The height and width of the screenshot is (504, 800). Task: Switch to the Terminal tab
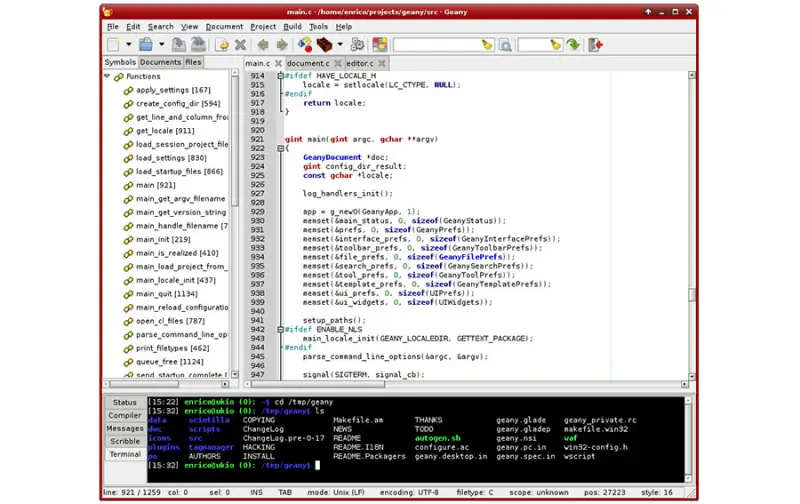(x=124, y=454)
